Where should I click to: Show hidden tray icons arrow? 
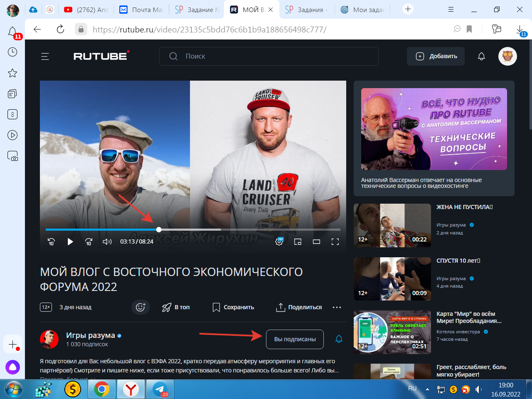pos(427,389)
